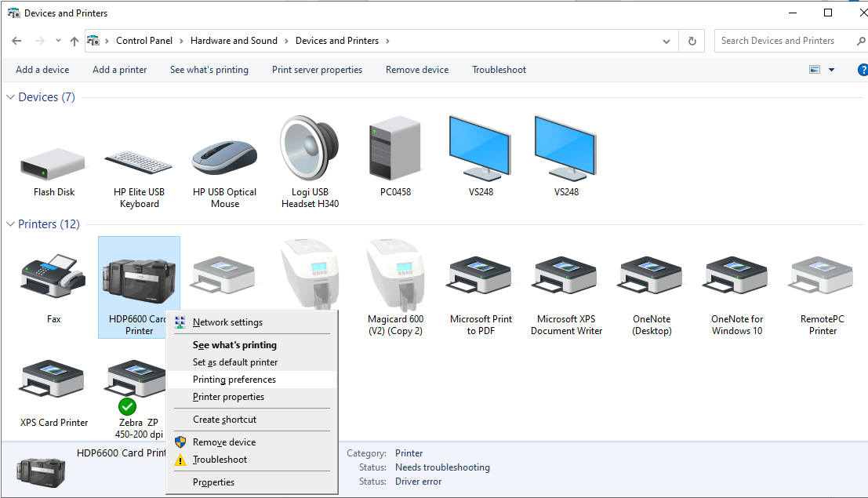Click Remove device in the toolbar

[417, 70]
